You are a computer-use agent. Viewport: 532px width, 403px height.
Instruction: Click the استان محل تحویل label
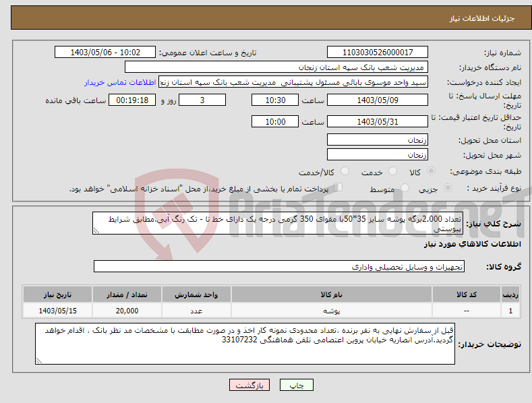(x=490, y=140)
